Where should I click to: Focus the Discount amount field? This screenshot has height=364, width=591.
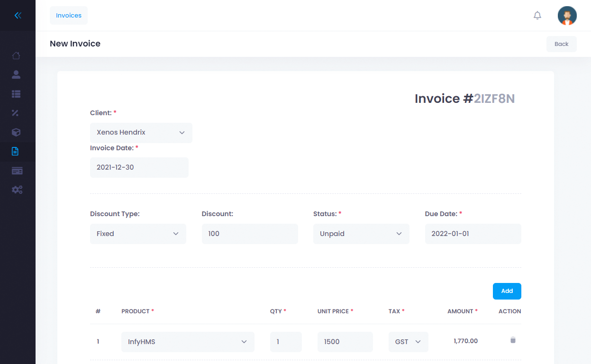click(250, 234)
